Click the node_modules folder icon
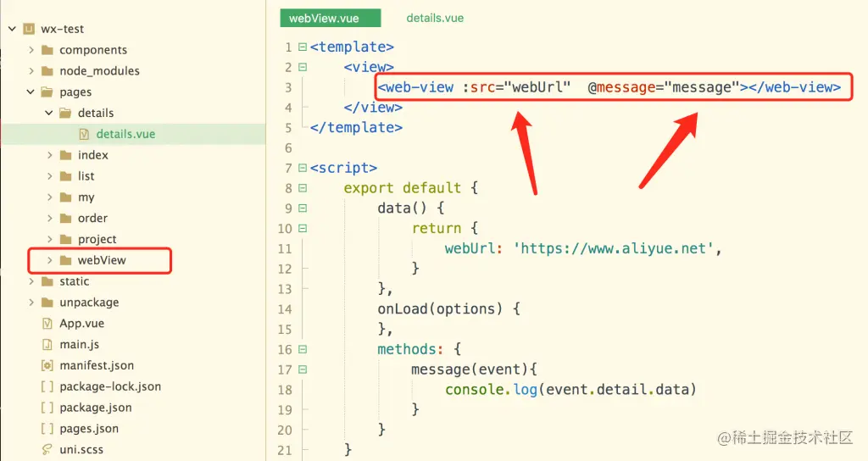 point(47,71)
